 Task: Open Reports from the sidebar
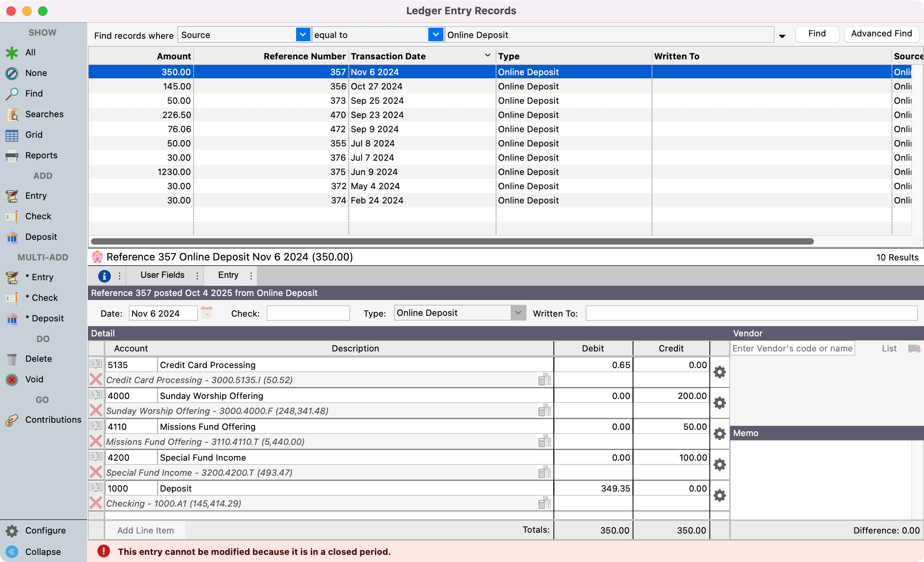point(12,156)
